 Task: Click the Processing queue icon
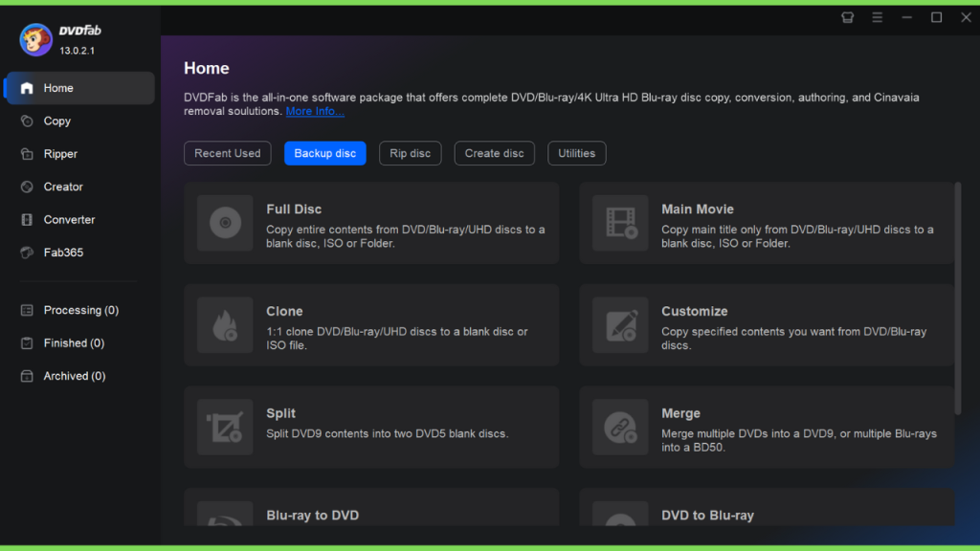pyautogui.click(x=27, y=310)
